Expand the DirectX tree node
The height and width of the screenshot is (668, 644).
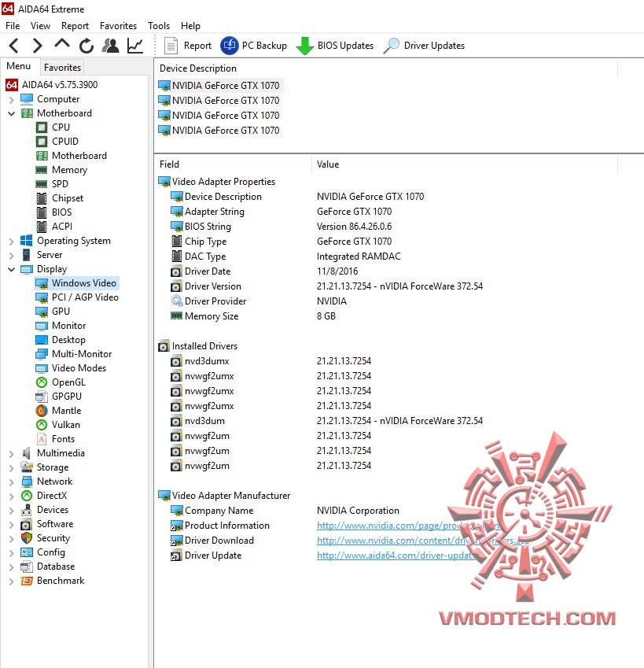[x=12, y=496]
